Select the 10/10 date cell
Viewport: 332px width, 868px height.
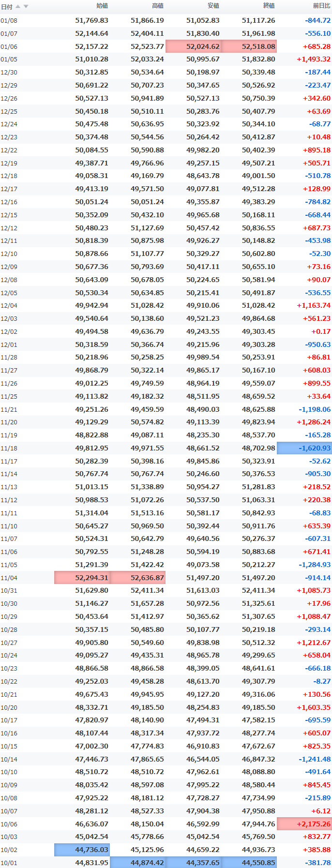pos(9,772)
